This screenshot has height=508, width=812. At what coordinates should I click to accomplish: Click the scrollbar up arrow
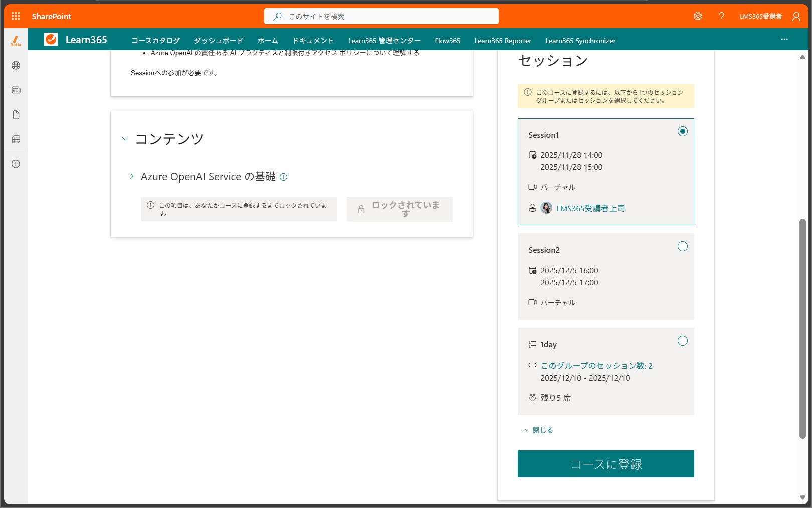click(802, 57)
